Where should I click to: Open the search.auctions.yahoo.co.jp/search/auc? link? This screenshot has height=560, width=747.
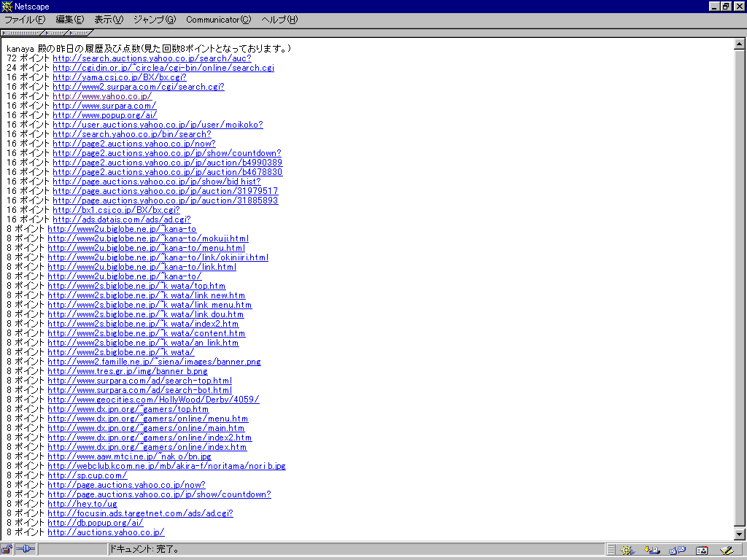point(152,58)
